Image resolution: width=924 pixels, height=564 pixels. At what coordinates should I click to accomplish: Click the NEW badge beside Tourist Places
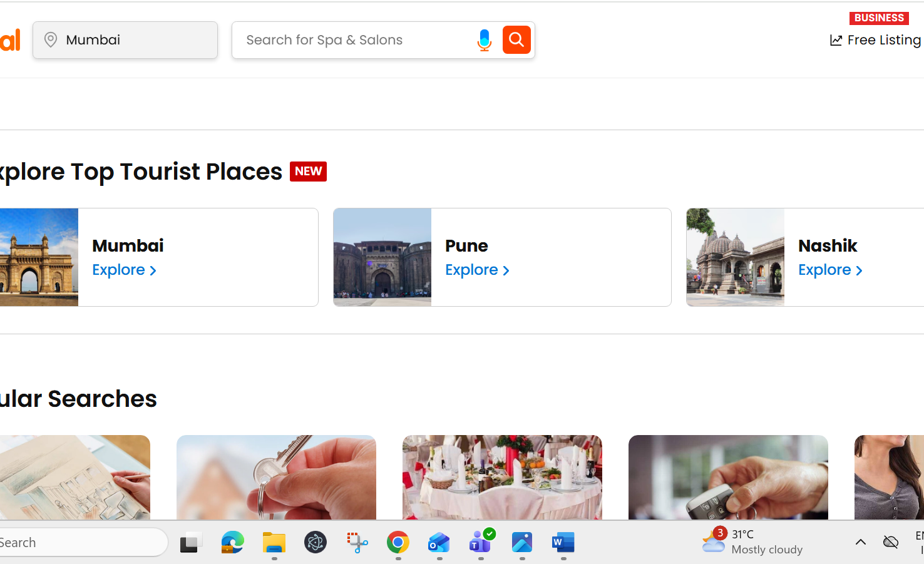point(308,172)
